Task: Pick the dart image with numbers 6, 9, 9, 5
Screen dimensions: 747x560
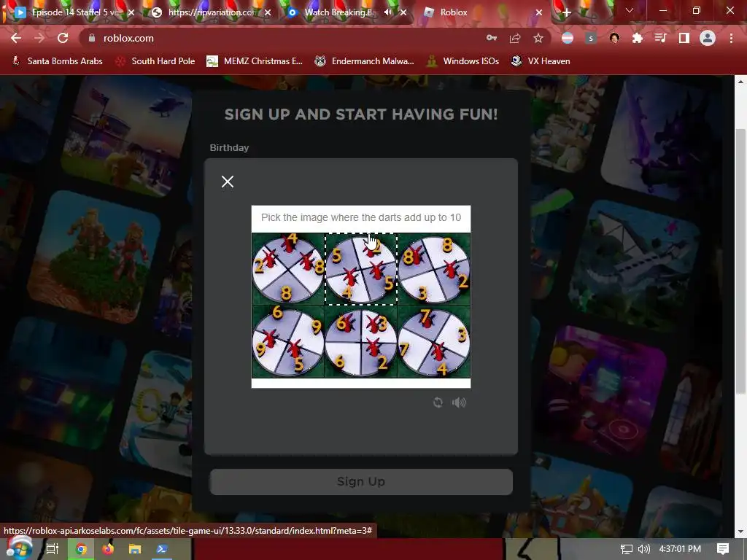Action: point(288,341)
